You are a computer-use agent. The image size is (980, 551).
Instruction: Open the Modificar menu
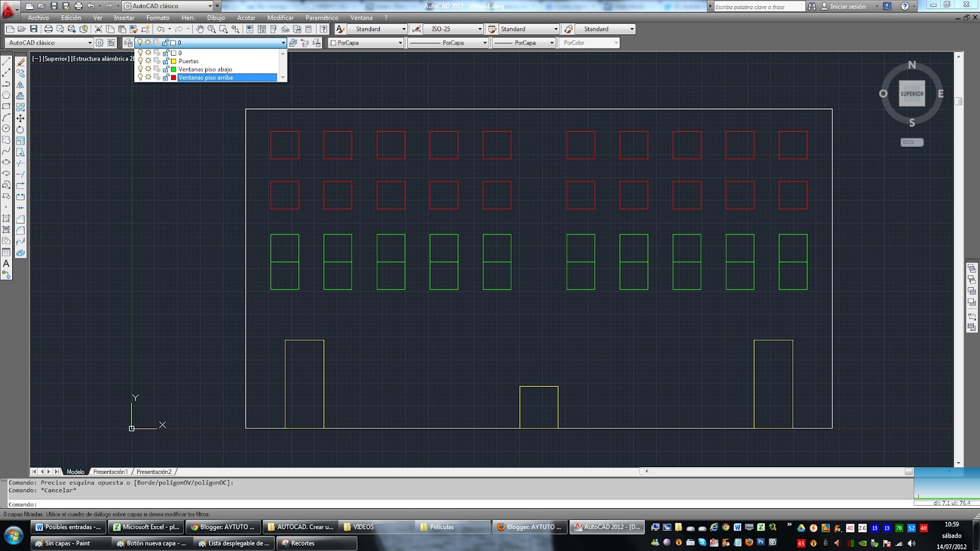click(280, 18)
